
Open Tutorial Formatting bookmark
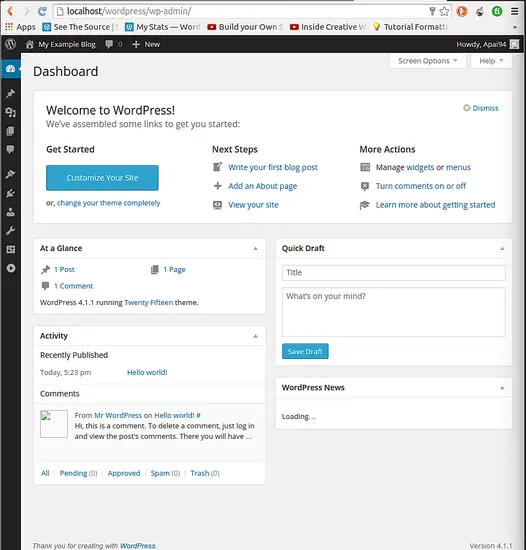pos(410,27)
